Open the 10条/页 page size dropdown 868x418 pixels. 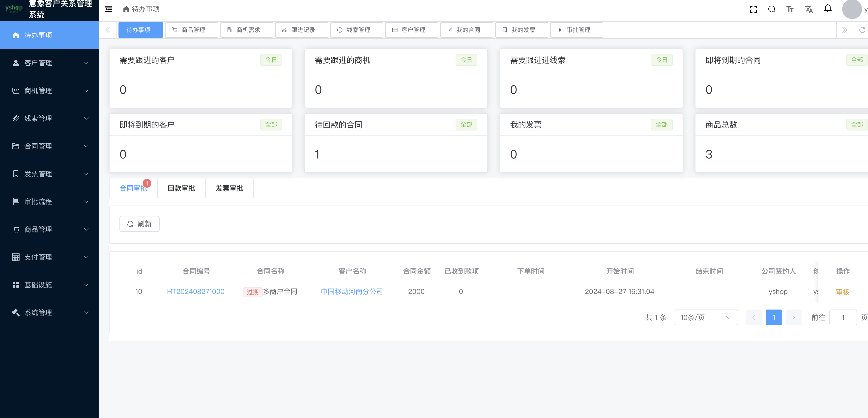(706, 317)
